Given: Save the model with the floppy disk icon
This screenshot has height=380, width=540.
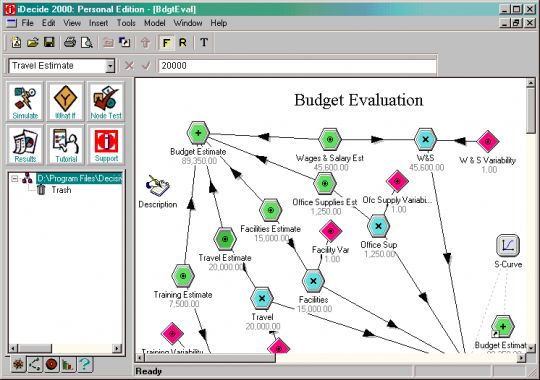Looking at the screenshot, I should (49, 42).
